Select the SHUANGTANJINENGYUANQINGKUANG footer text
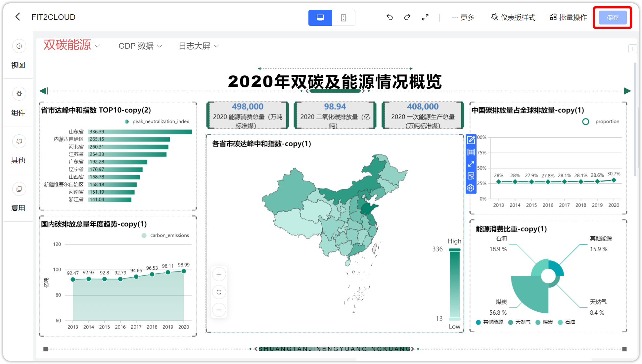 (335, 349)
